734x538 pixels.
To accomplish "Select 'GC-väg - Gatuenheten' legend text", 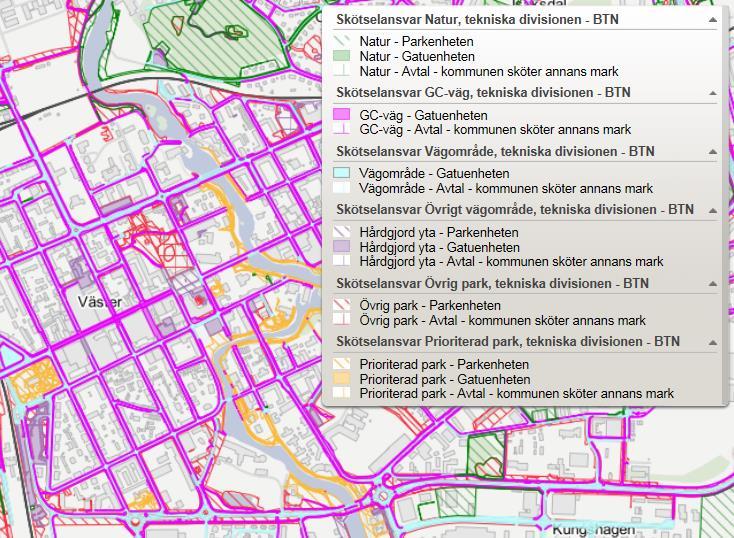I will [x=424, y=115].
